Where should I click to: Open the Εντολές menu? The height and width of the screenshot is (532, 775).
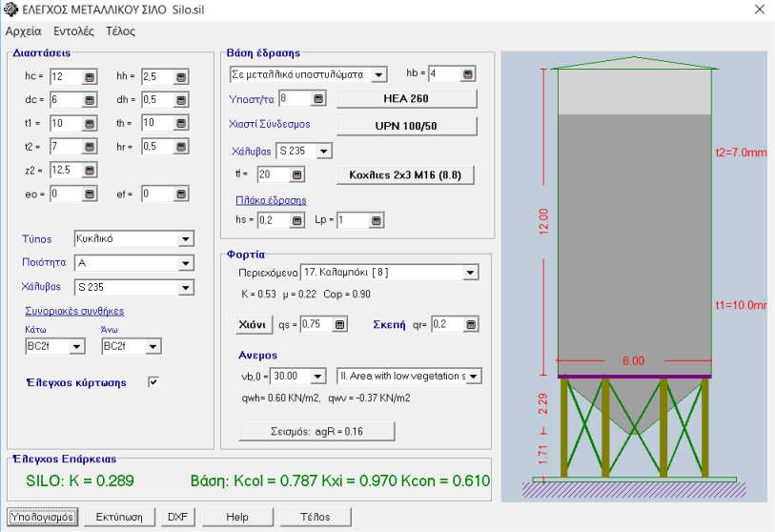(73, 31)
